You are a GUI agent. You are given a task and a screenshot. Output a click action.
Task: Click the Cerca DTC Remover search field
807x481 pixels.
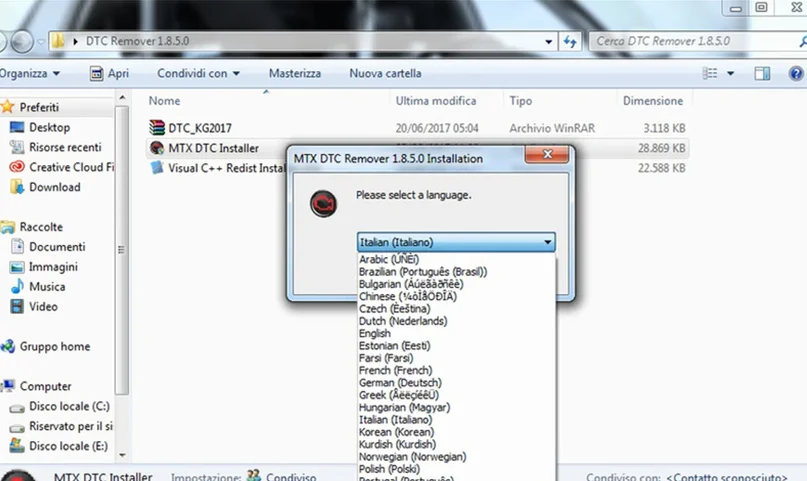click(x=697, y=41)
